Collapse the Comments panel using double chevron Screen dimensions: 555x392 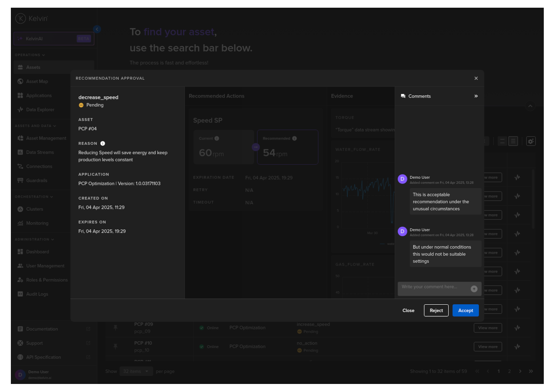(476, 96)
